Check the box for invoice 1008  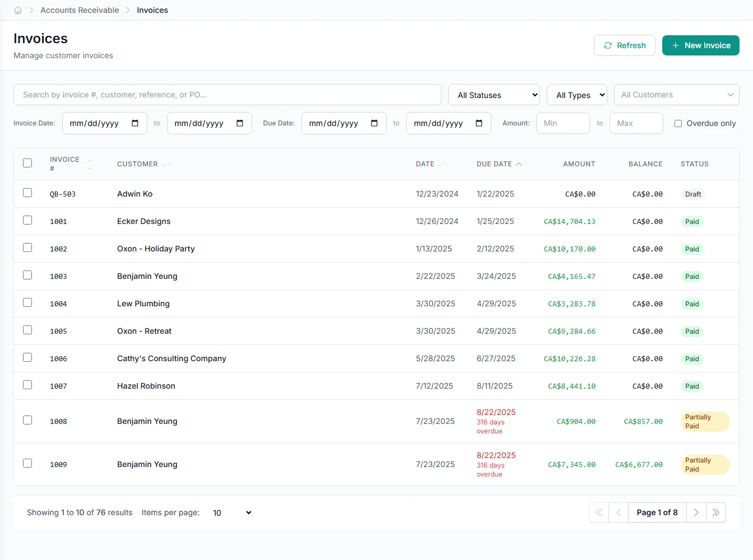click(27, 420)
